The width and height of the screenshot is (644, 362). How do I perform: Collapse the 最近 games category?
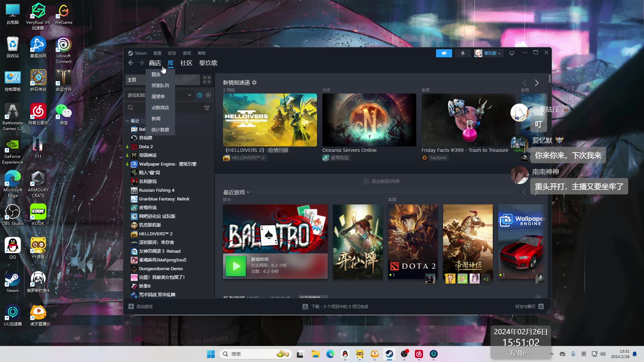coord(128,121)
